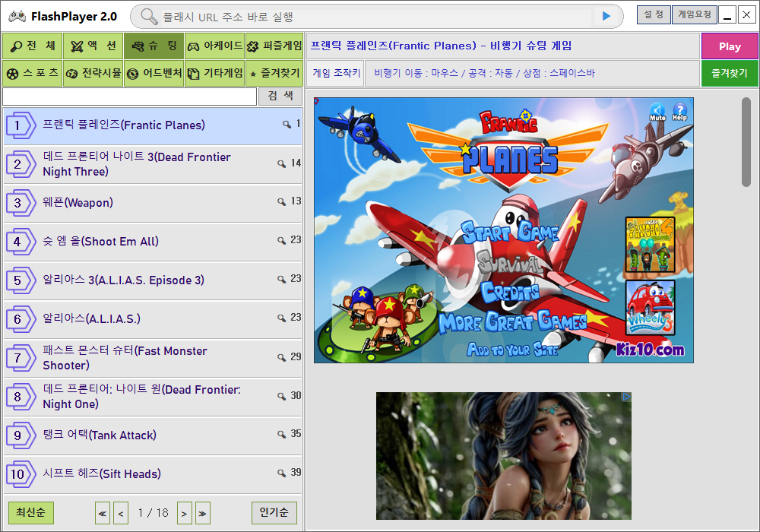Click the number 2 rank badge
The image size is (760, 532).
21,164
